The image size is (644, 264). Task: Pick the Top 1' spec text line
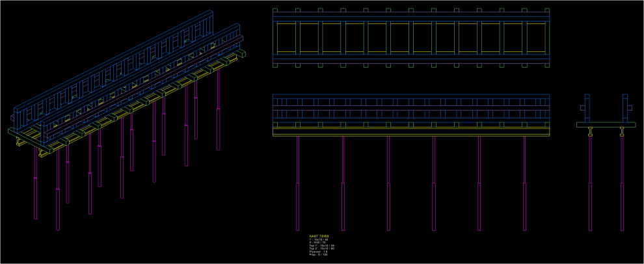click(x=321, y=246)
